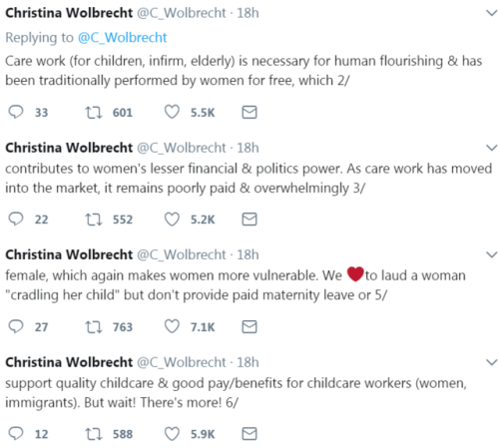Open the 18h timestamp of the 'female, which again' tweet
The height and width of the screenshot is (448, 499).
(248, 254)
